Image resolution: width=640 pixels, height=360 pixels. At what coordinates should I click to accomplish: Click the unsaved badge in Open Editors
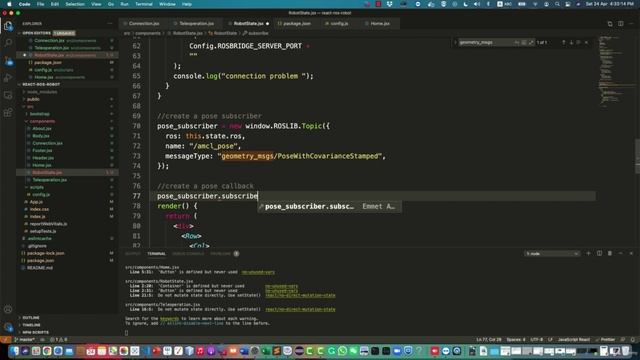[x=64, y=33]
